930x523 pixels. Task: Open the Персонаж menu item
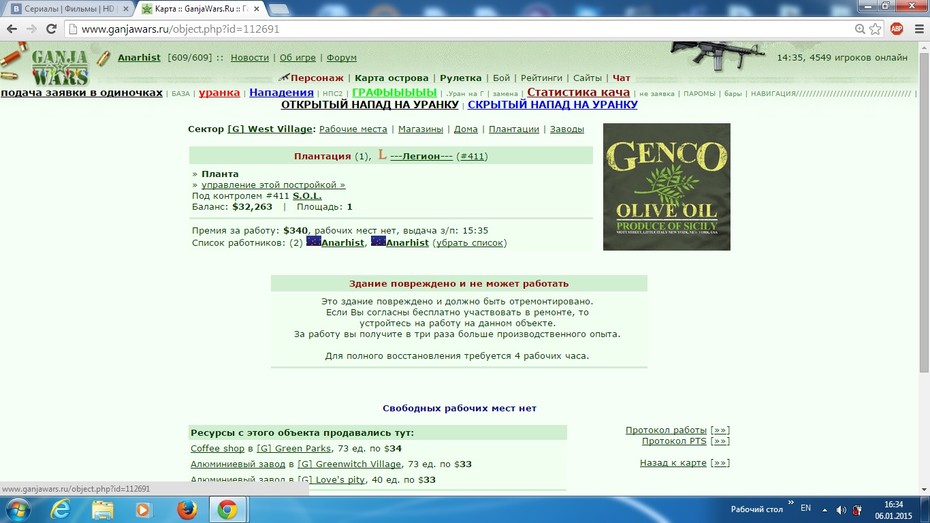tap(317, 78)
